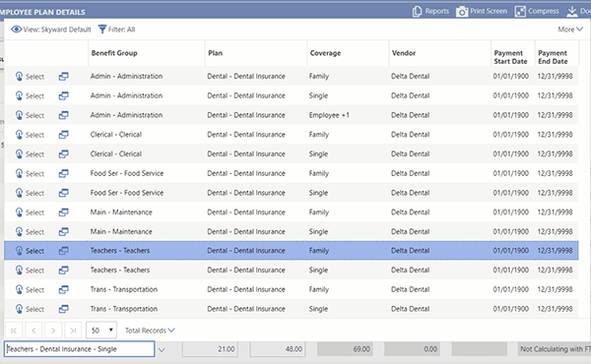Open the Reports icon in header
Viewport: 591px width, 364px height.
pos(417,11)
